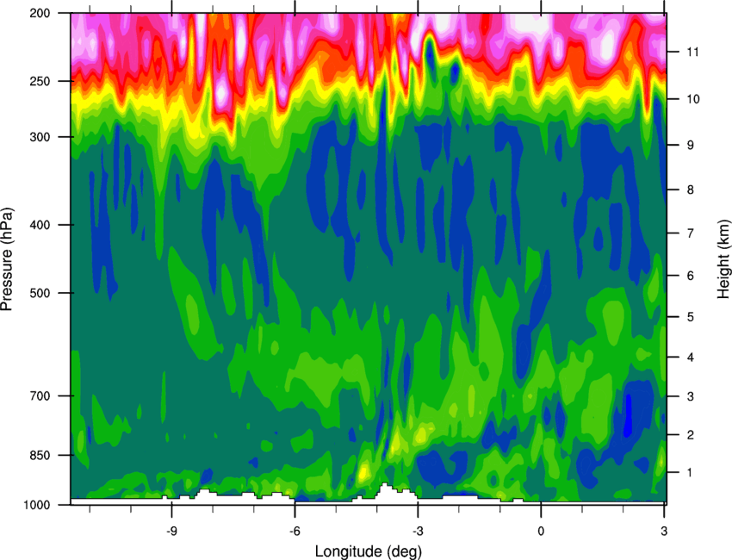Pick the height label 6 km
The width and height of the screenshot is (732, 560).
click(x=690, y=276)
